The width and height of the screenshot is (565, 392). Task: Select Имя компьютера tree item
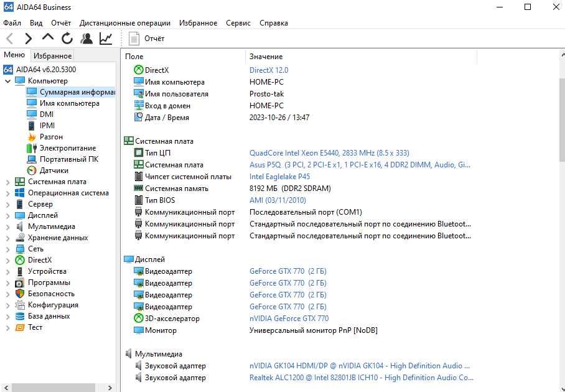tap(70, 103)
